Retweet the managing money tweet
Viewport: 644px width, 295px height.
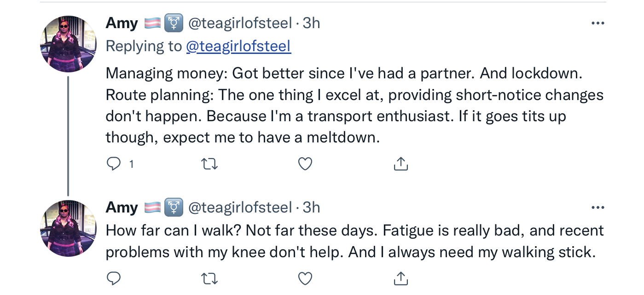(210, 164)
